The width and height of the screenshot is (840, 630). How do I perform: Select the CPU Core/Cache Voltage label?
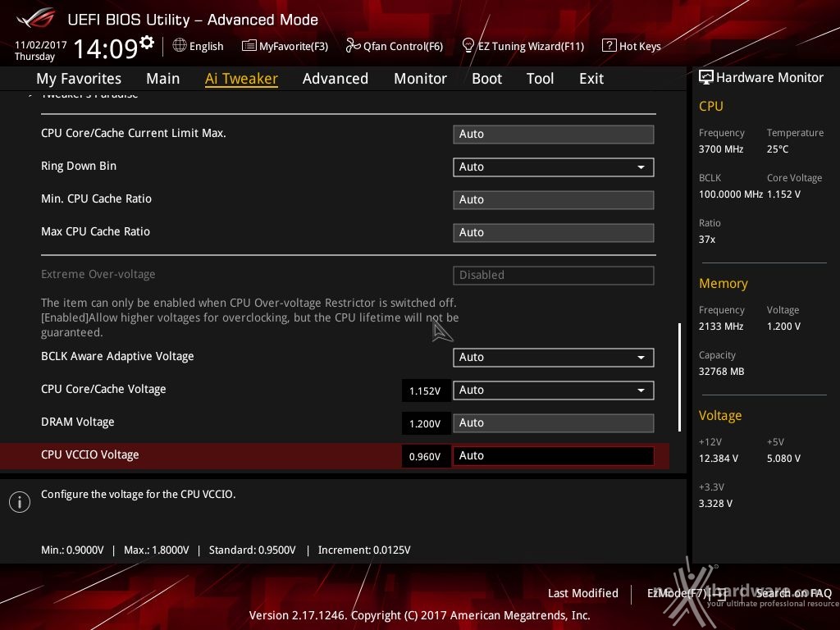pos(103,390)
